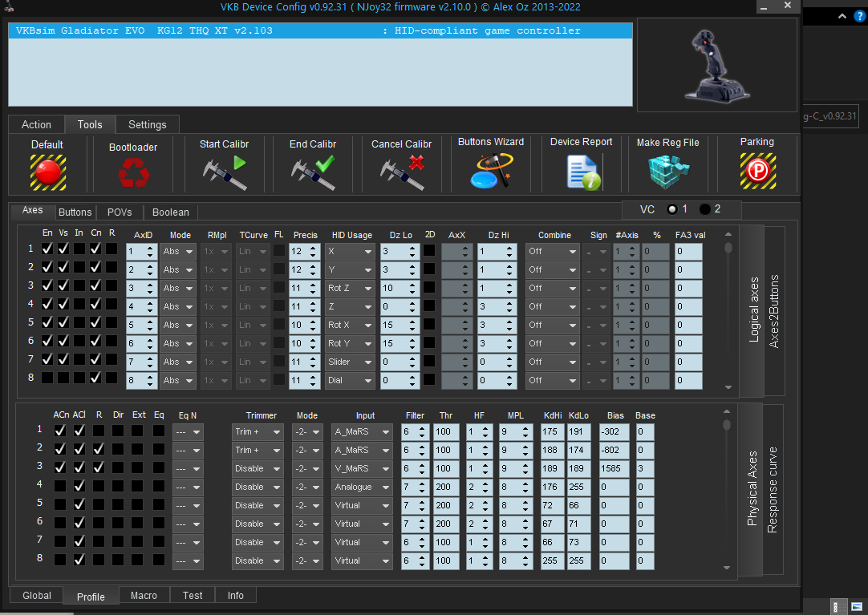Viewport: 868px width, 615px height.
Task: Click the Make Reg File icon
Action: (667, 171)
